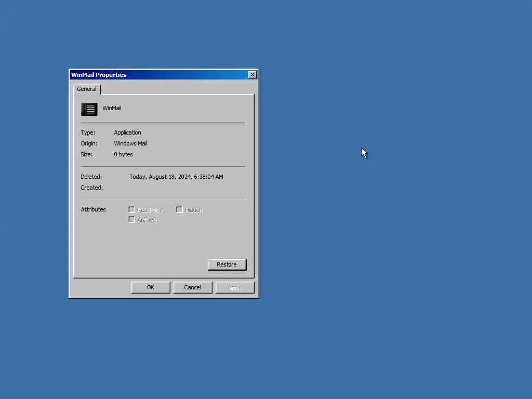This screenshot has height=399, width=532.
Task: Toggle the Read-only attribute checkbox
Action: pos(131,209)
